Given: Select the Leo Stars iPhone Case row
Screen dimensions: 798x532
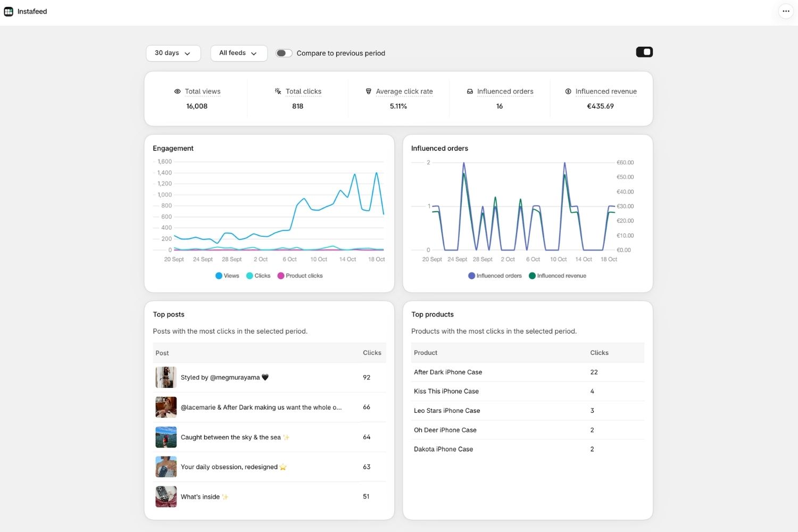Looking at the screenshot, I should click(x=528, y=411).
